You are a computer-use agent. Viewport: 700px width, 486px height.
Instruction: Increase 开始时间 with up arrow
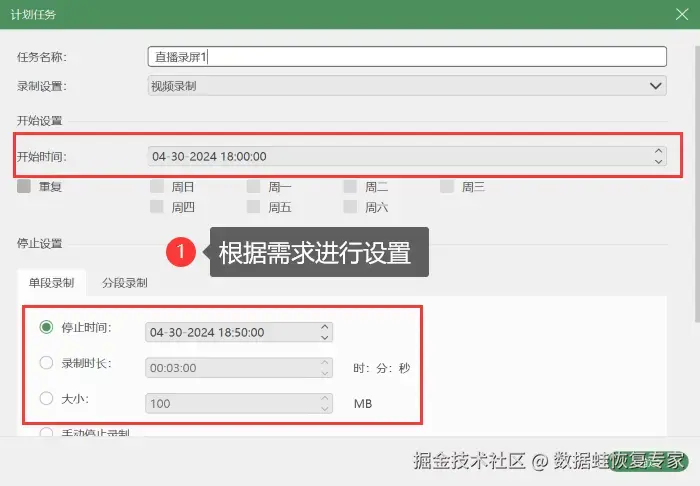(658, 151)
